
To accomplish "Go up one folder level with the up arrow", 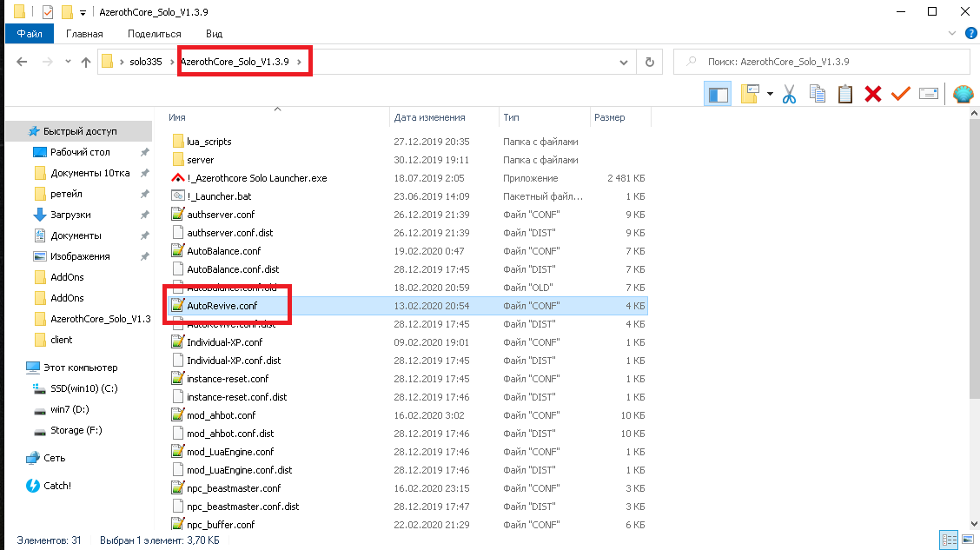I will [86, 62].
